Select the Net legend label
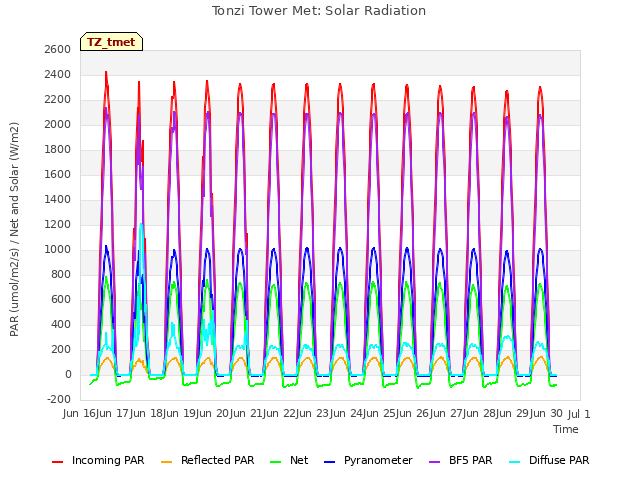The image size is (640, 480). (x=299, y=460)
